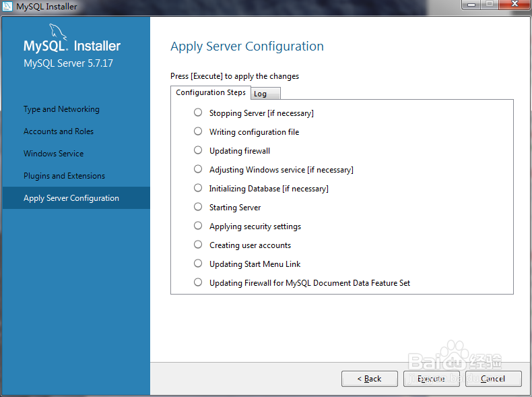Select Apply Server Configuration in sidebar
532x397 pixels.
[76, 198]
